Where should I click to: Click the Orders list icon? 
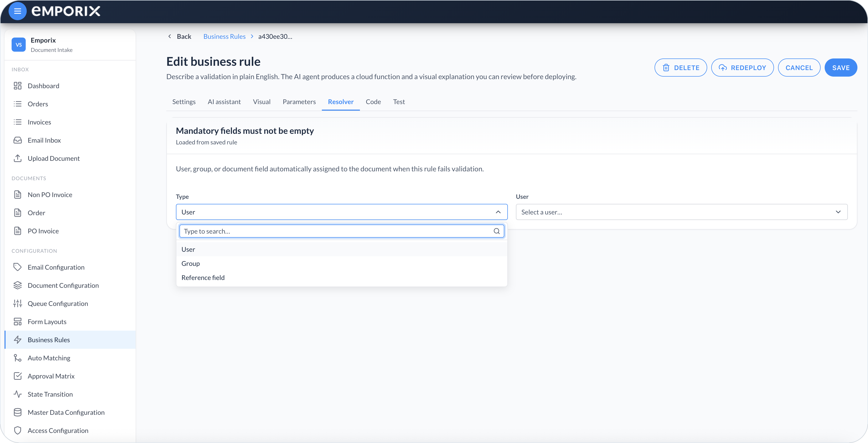(x=18, y=104)
